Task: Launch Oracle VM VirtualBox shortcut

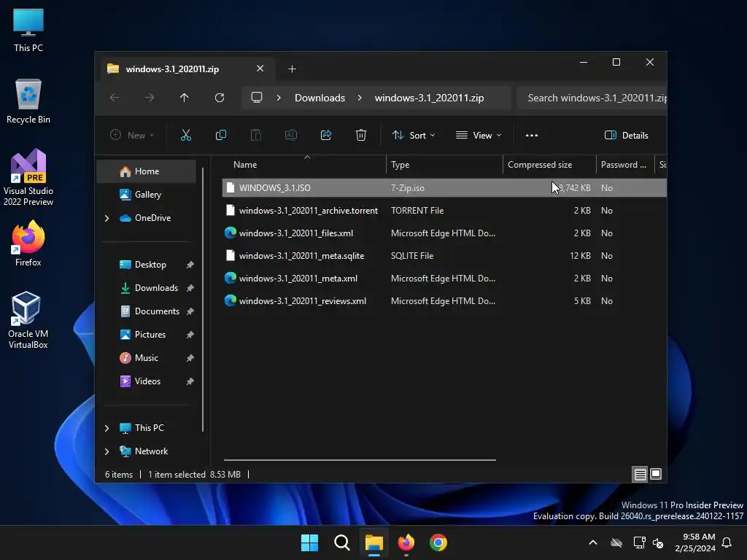Action: 28,320
